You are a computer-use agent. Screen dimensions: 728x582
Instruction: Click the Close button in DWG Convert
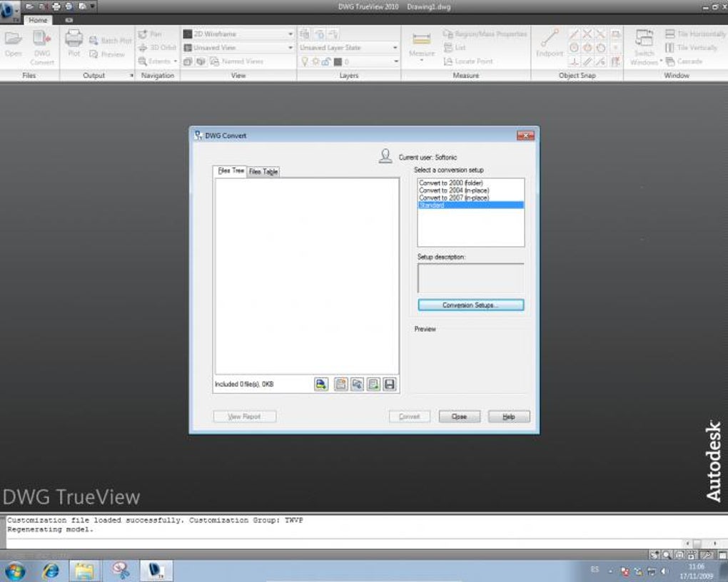point(459,417)
